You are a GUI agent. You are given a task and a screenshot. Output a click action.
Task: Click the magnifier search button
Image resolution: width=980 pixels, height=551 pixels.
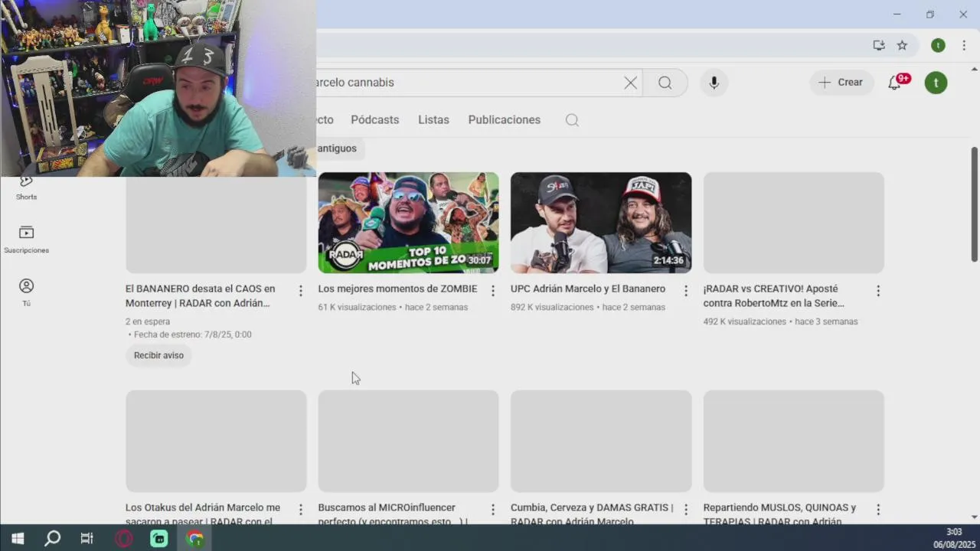665,83
